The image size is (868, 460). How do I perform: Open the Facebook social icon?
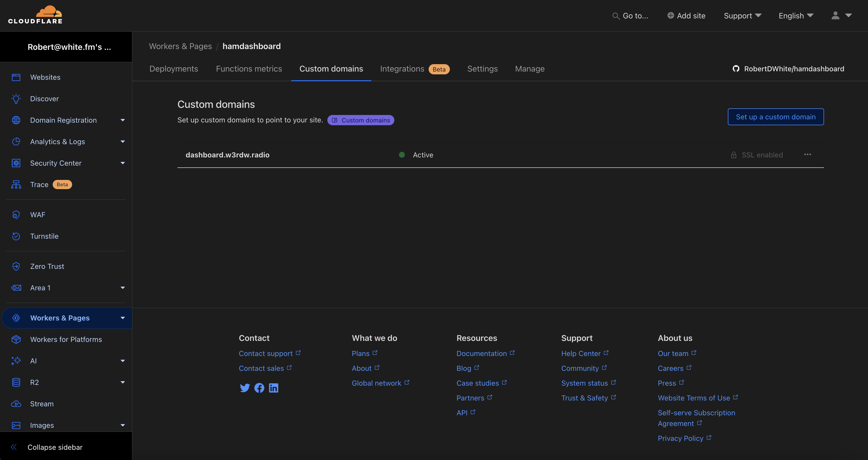[259, 388]
